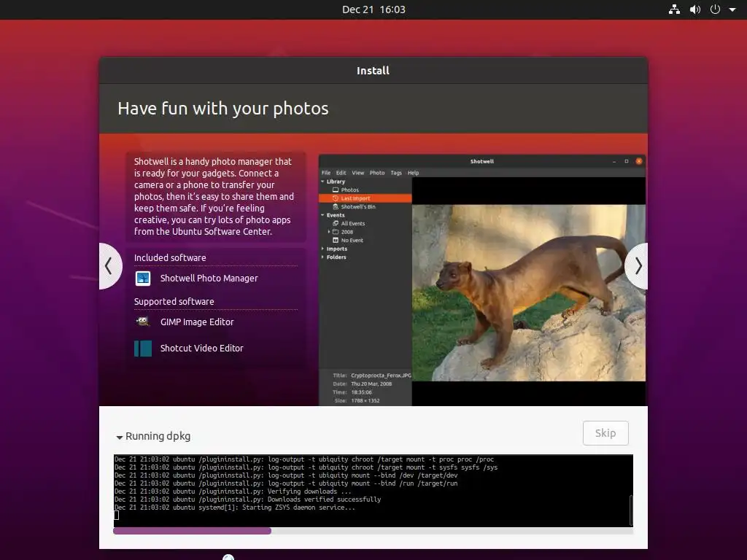The height and width of the screenshot is (560, 747).
Task: Select the Shotwell Photo Manager label
Action: click(209, 278)
